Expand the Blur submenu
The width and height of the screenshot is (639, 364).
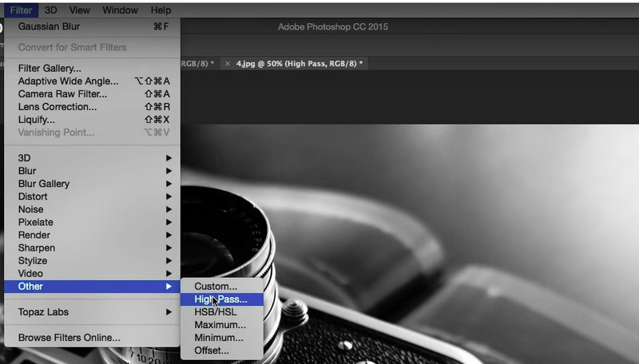pos(92,171)
